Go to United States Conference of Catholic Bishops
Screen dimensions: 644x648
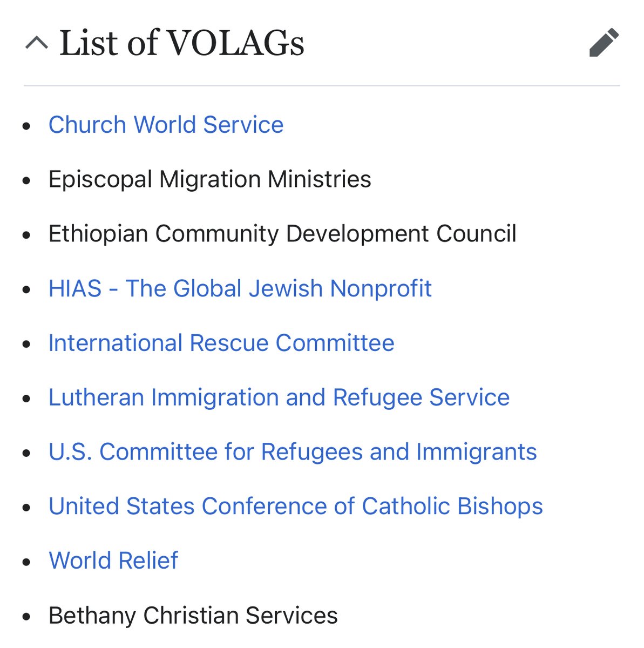tap(295, 507)
